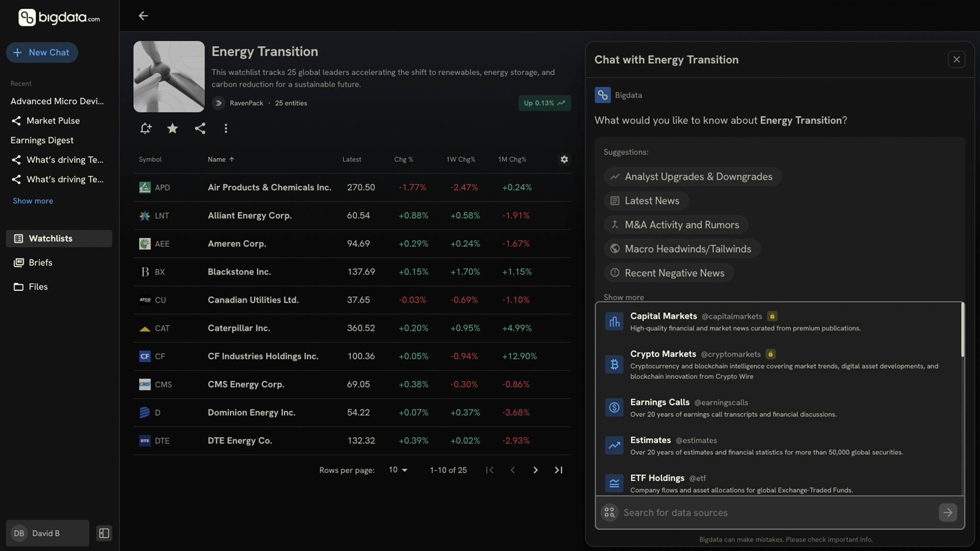Jump to the first table page
This screenshot has height=551, width=980.
489,470
